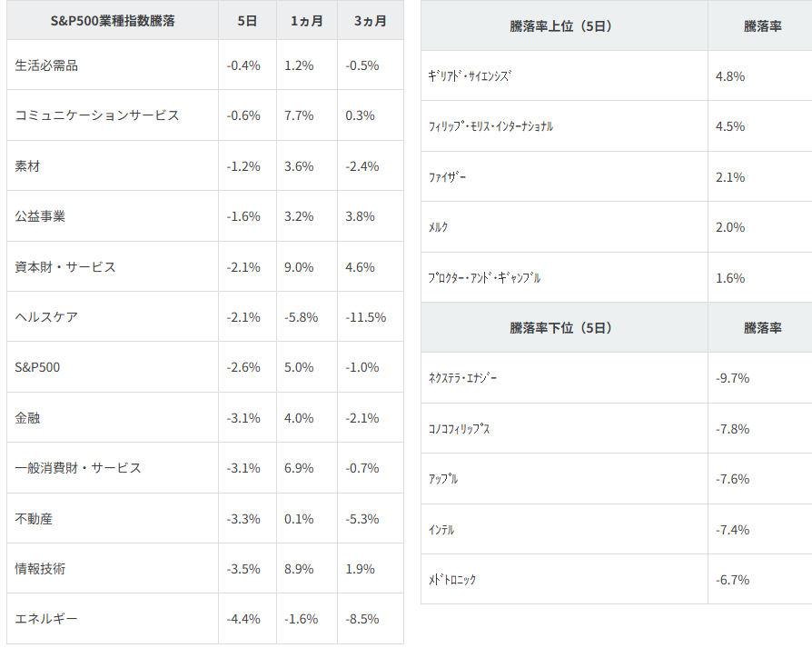Viewport: 812px width, 658px height.
Task: Select the 生活必需品 sector row label
Action: click(46, 65)
